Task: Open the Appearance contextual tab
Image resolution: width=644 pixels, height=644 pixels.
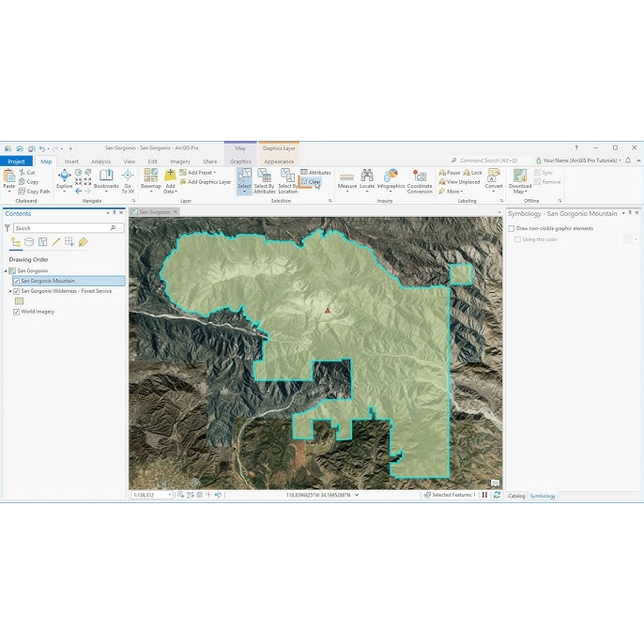Action: [x=279, y=161]
